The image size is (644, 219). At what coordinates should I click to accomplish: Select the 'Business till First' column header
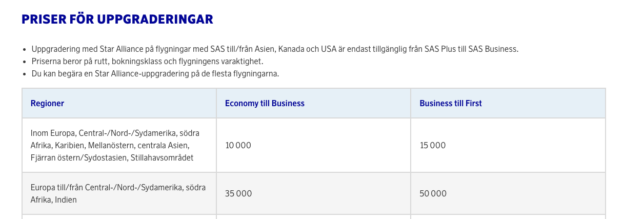(x=451, y=103)
